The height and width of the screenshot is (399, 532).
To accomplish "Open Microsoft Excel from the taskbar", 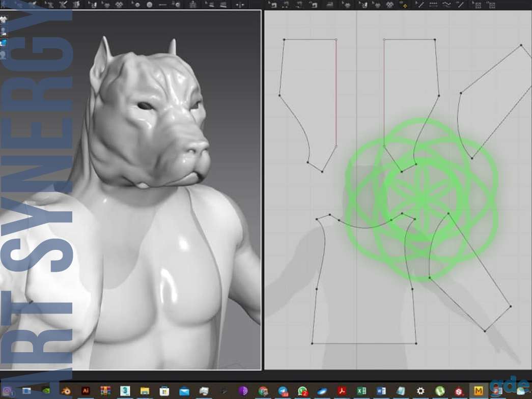I will [361, 391].
